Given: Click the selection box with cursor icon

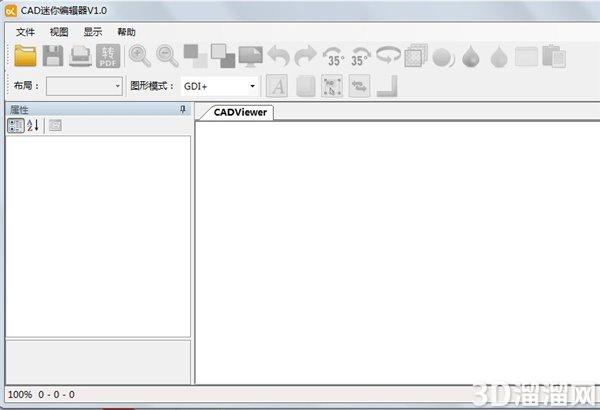Looking at the screenshot, I should pos(332,86).
